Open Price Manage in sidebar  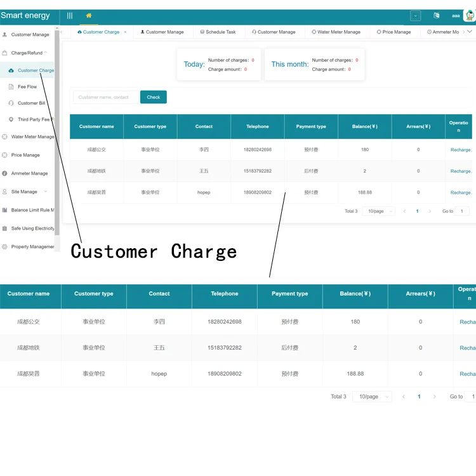pos(25,155)
